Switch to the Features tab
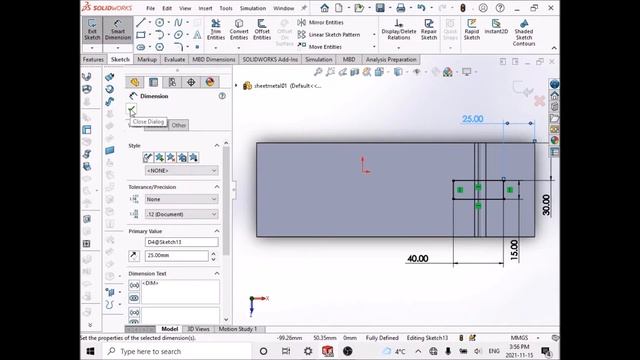Viewport: 640px width, 360px height. (93, 60)
